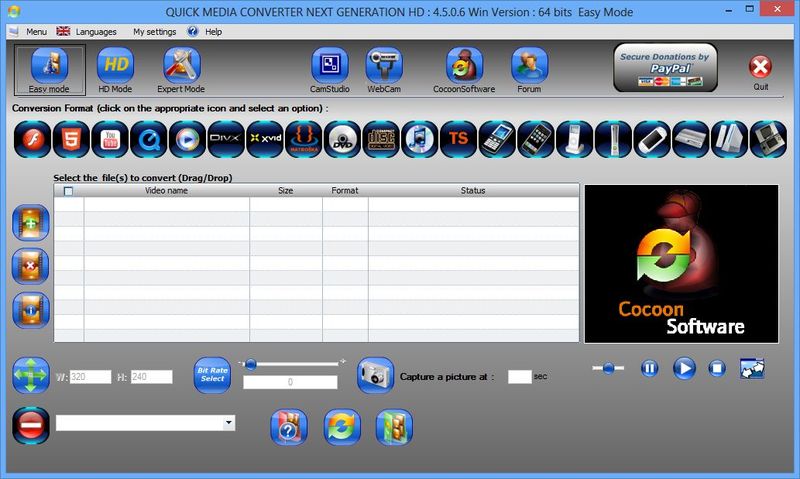Viewport: 800px width, 479px height.
Task: Play the preview video
Action: pyautogui.click(x=684, y=368)
